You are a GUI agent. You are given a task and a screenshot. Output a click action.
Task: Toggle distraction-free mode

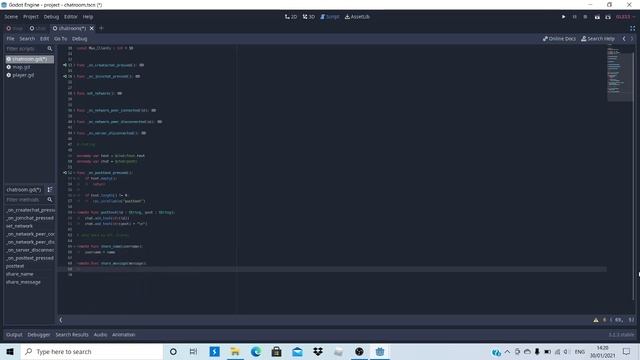point(632,28)
